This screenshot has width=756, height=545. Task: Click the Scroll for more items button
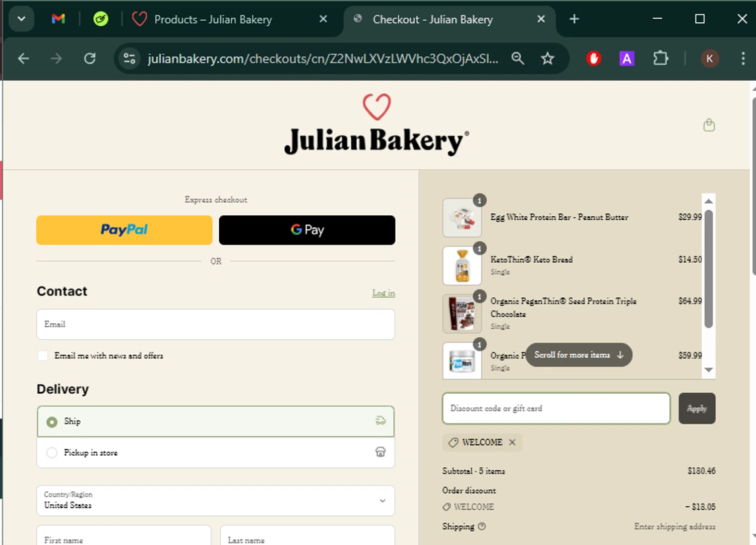click(579, 355)
